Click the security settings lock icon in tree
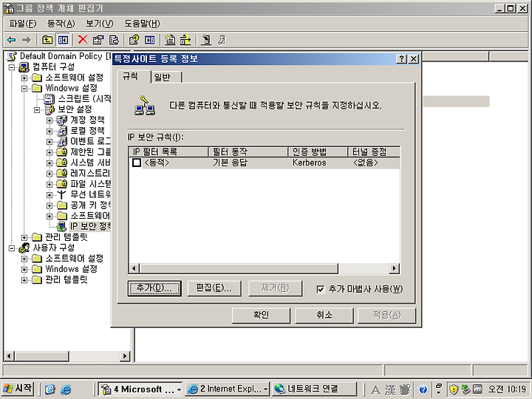Viewport: 532px width, 399px height. coord(50,109)
